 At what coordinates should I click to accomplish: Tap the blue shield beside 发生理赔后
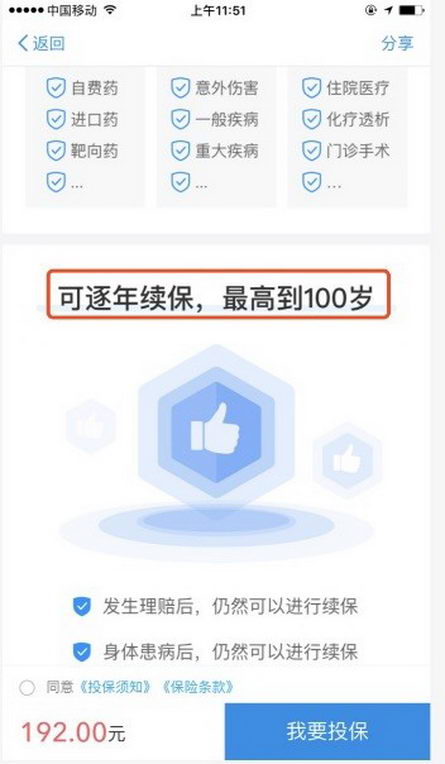(81, 607)
